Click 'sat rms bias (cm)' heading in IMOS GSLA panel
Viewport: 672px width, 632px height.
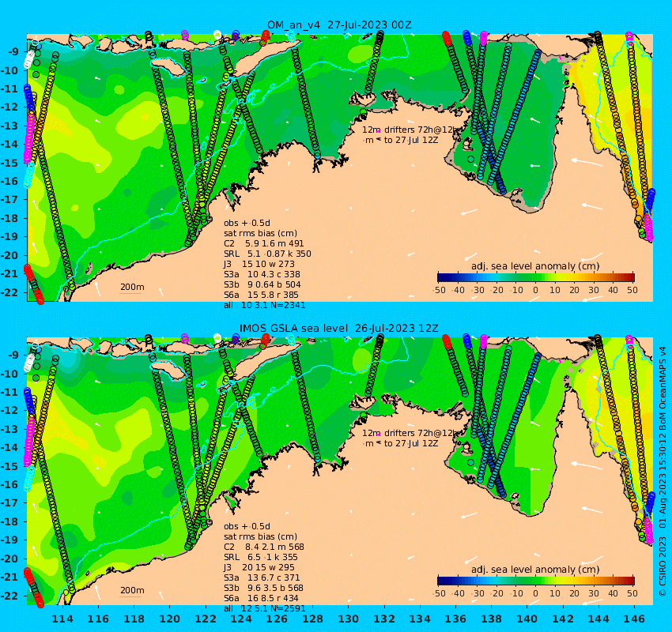click(x=260, y=536)
